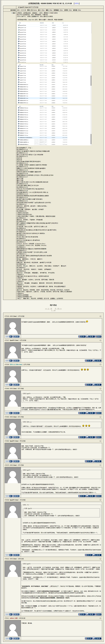105x644 pixels.
Task: Hit the top arrow icon on comment #76464
Action: (101, 388)
